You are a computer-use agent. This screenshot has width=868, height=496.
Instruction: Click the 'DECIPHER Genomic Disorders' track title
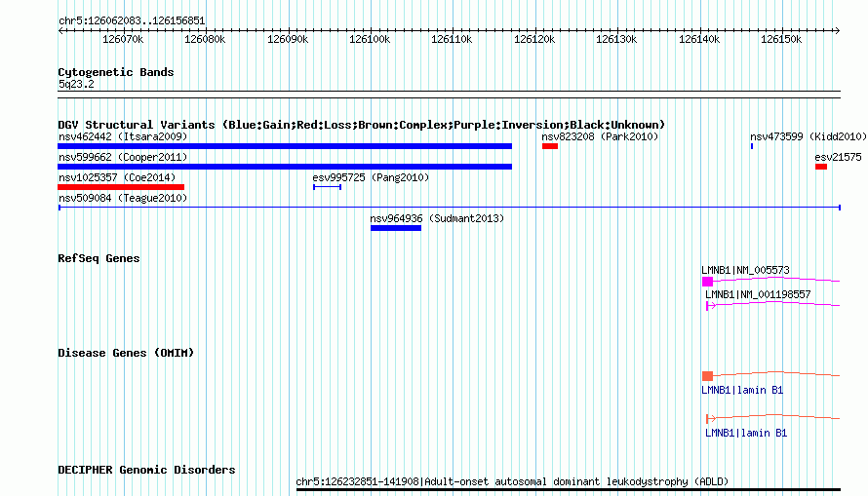146,470
